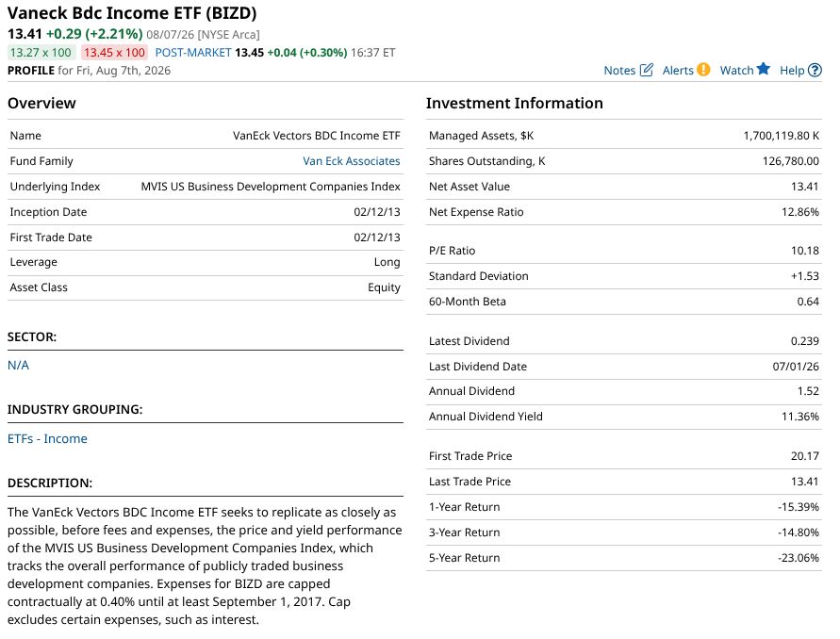
Task: Click the Net Expense Ratio row value
Action: click(799, 211)
